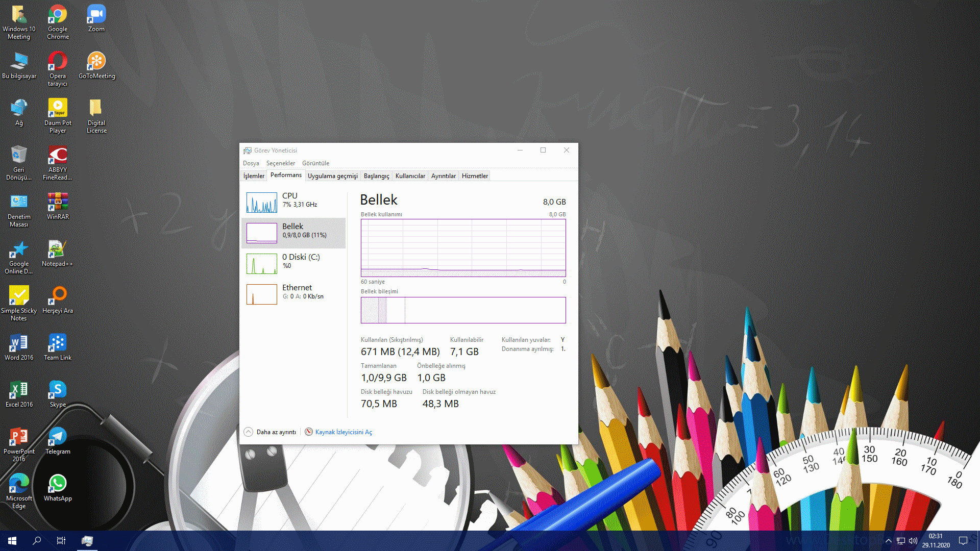Open the volume speaker tray icon

tap(913, 541)
